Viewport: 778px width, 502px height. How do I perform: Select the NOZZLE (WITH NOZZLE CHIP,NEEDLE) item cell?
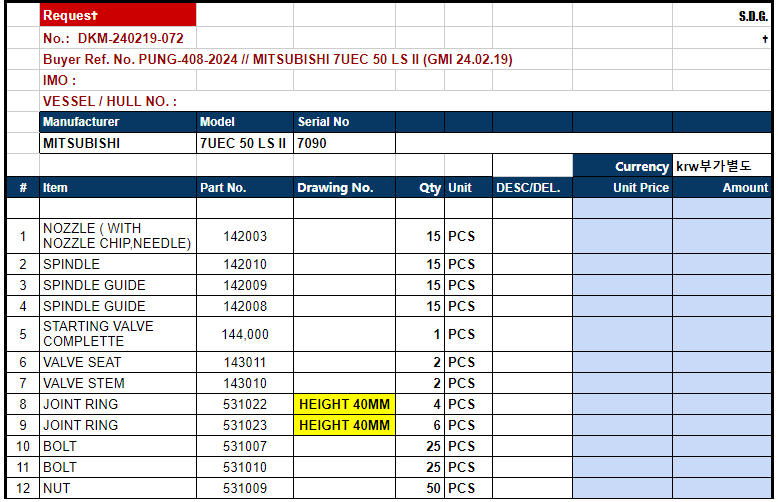[x=118, y=236]
